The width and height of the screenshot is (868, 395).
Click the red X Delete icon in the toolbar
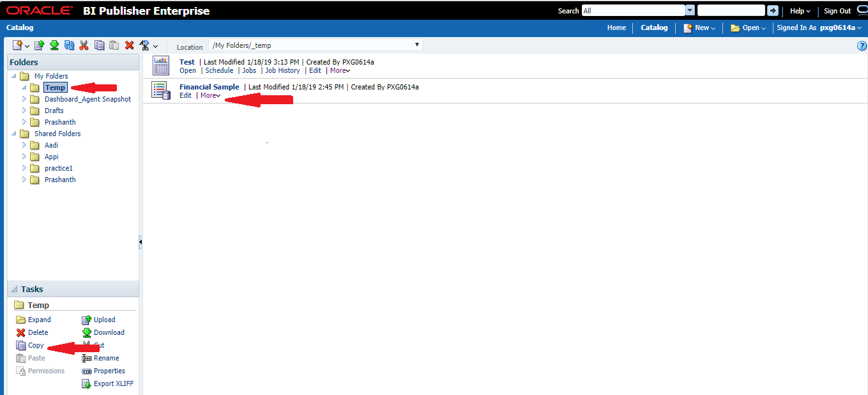[x=129, y=45]
